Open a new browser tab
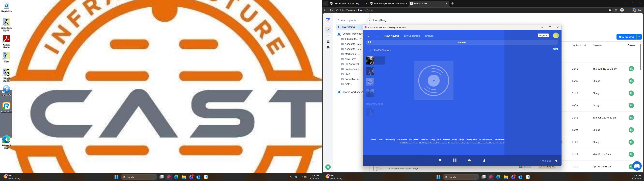644x181 pixels. [x=452, y=4]
